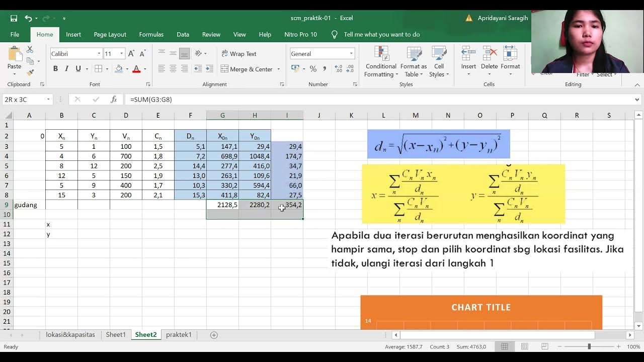Screen dimensions: 644x362
Task: Toggle Italic formatting
Action: point(66,69)
